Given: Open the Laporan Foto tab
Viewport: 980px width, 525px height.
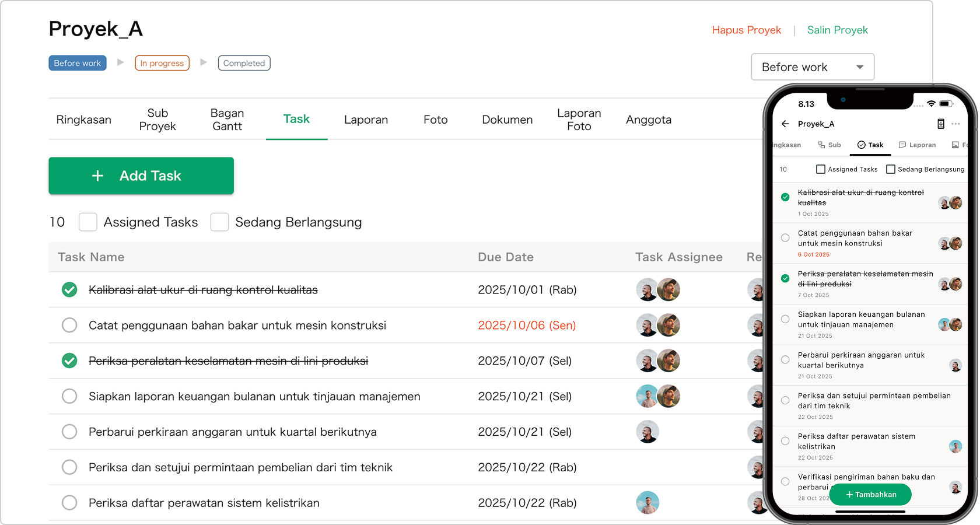Looking at the screenshot, I should pos(579,120).
